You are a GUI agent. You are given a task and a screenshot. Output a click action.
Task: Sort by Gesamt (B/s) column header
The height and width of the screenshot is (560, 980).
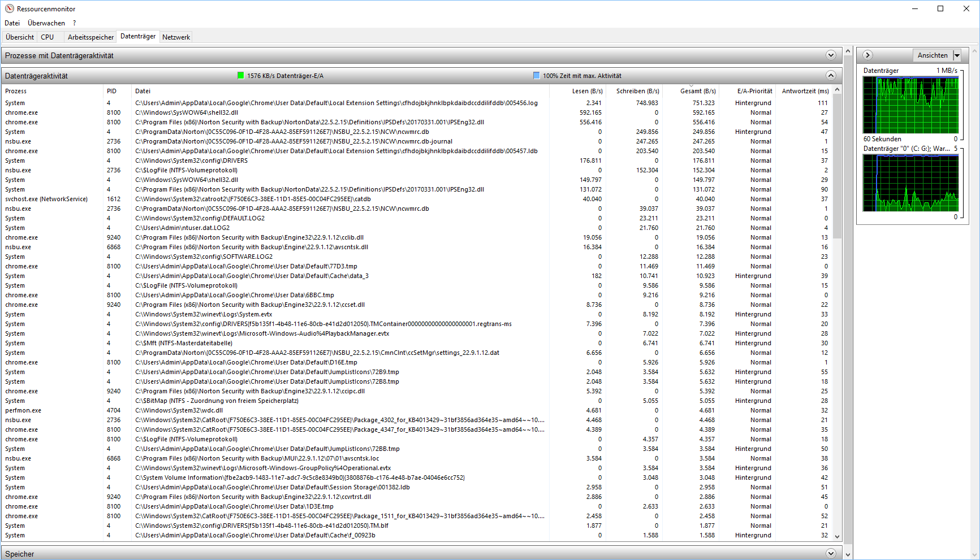(691, 91)
